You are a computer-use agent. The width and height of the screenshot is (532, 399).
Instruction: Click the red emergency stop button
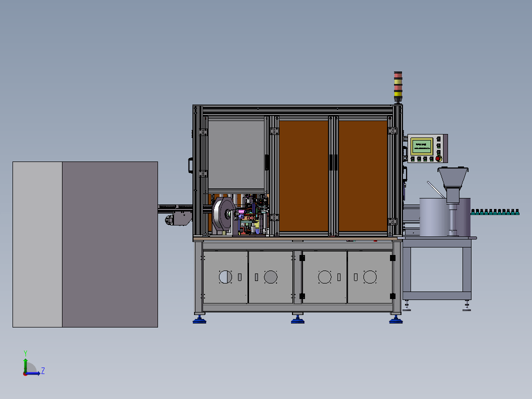(438, 158)
